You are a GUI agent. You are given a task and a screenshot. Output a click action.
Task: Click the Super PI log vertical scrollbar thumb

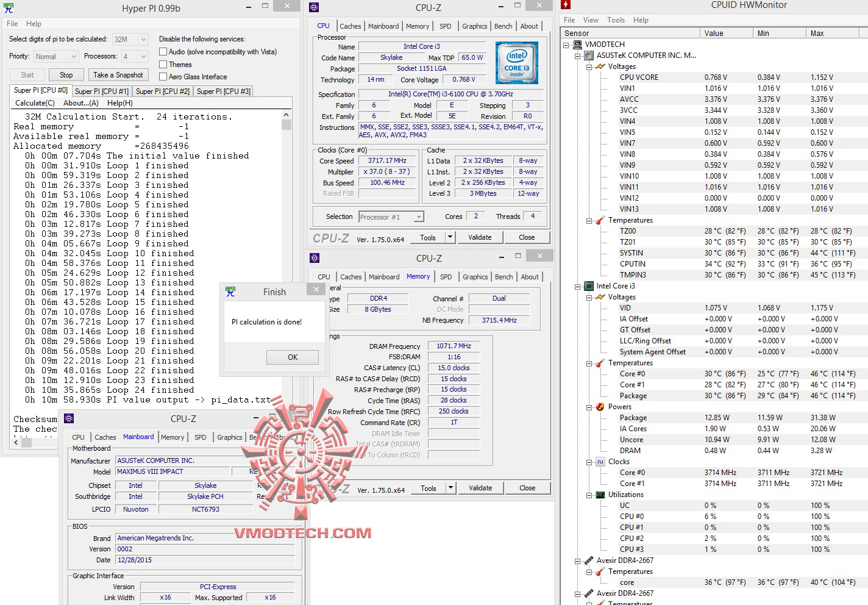click(286, 124)
